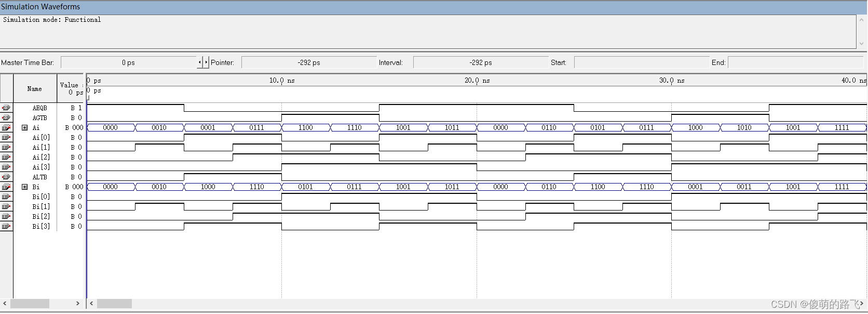868x314 pixels.
Task: Click the simulation mode box scroll-up arrow
Action: click(862, 20)
